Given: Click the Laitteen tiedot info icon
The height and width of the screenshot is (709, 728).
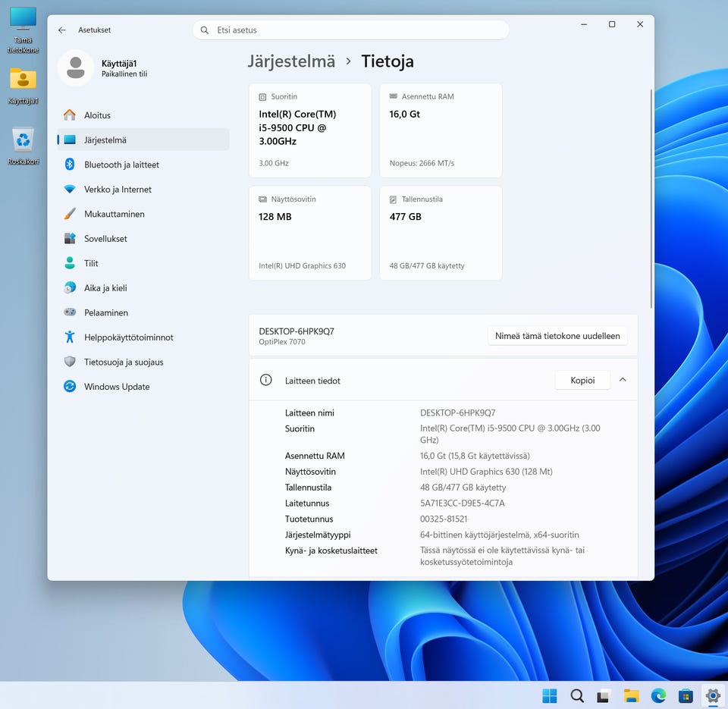Looking at the screenshot, I should [x=266, y=380].
